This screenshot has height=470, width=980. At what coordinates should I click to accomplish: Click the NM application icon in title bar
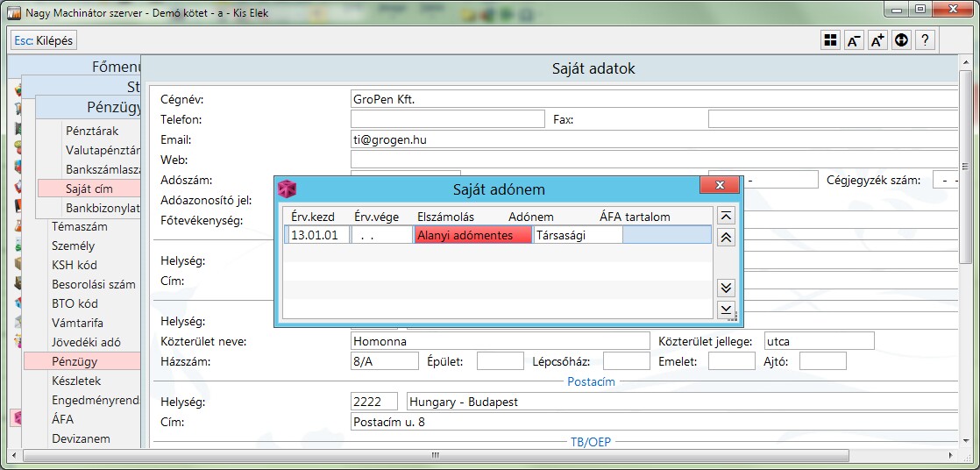pyautogui.click(x=13, y=12)
